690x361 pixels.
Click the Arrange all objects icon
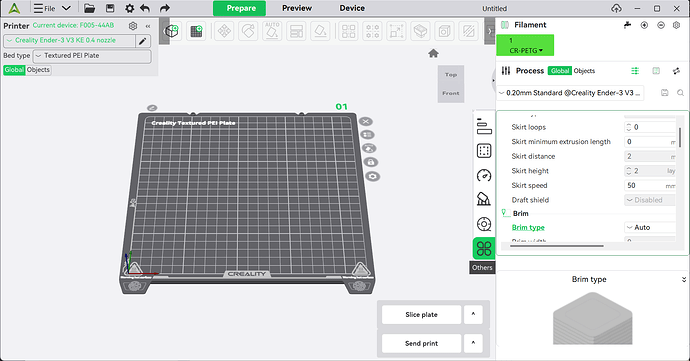pyautogui.click(x=296, y=31)
